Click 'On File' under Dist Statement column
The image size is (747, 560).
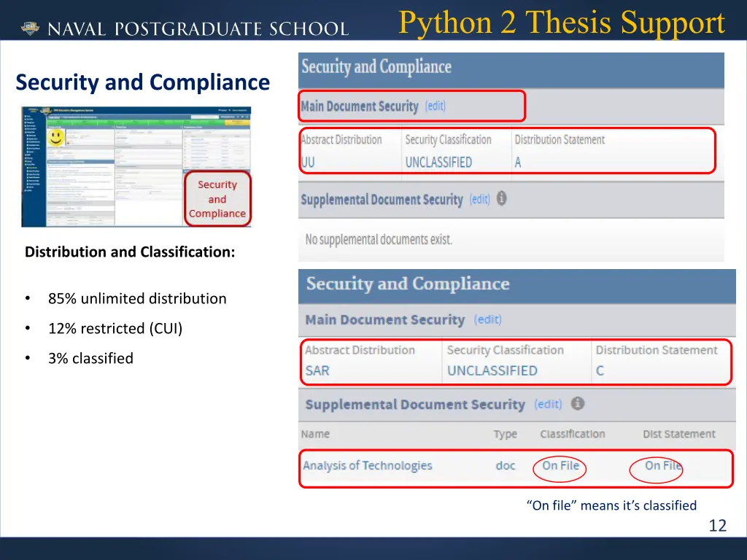pyautogui.click(x=663, y=465)
